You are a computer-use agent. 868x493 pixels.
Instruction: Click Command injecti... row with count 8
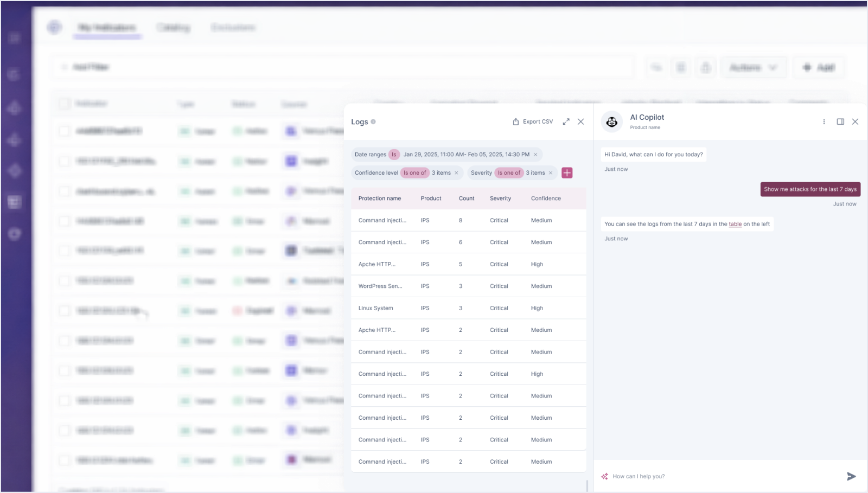click(469, 220)
